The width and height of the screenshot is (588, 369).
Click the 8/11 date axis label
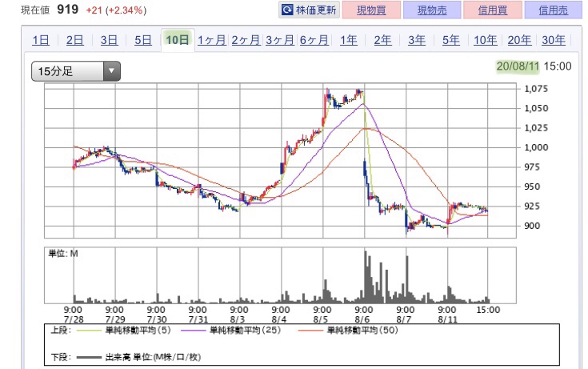(448, 319)
